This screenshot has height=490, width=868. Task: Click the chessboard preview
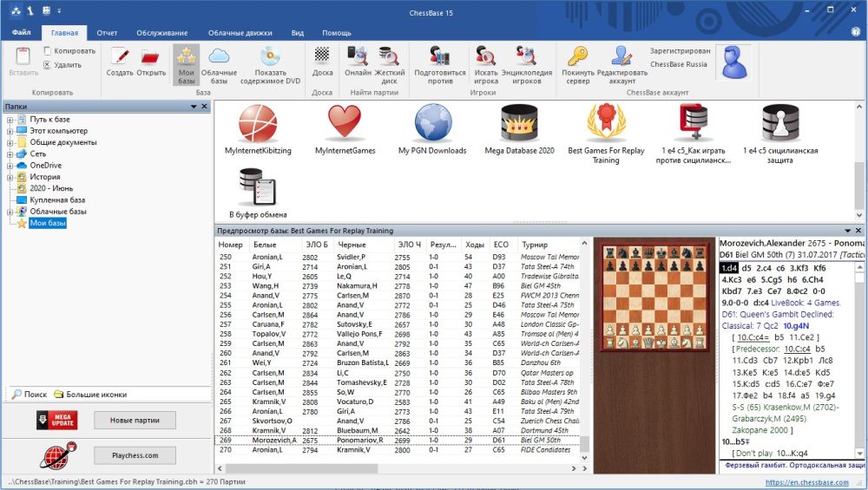(x=654, y=297)
